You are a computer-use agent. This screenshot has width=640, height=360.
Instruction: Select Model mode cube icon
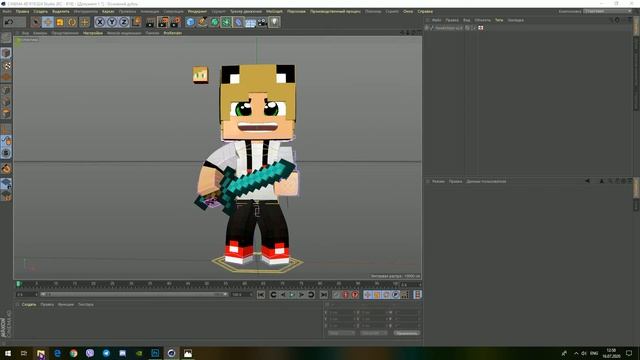(x=6, y=53)
